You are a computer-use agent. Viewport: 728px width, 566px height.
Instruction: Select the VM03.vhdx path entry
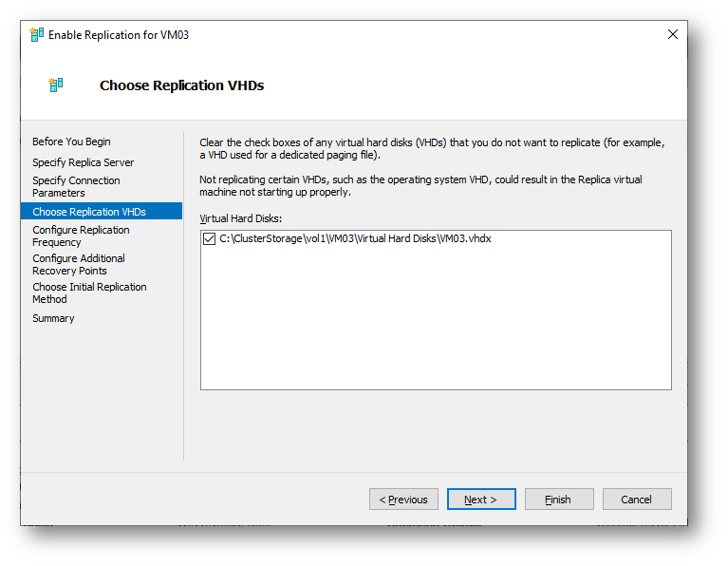tap(355, 239)
